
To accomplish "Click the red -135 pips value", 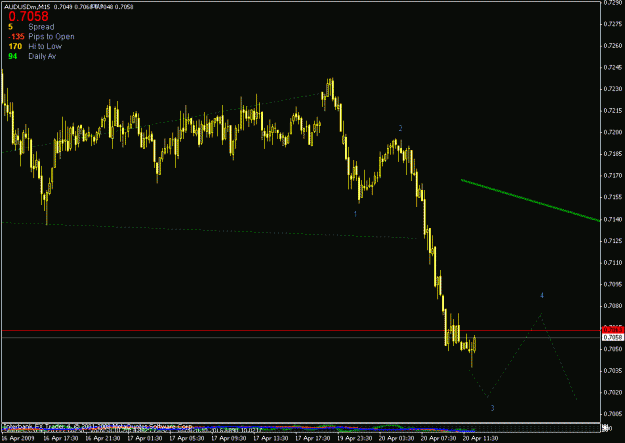I will tap(17, 37).
